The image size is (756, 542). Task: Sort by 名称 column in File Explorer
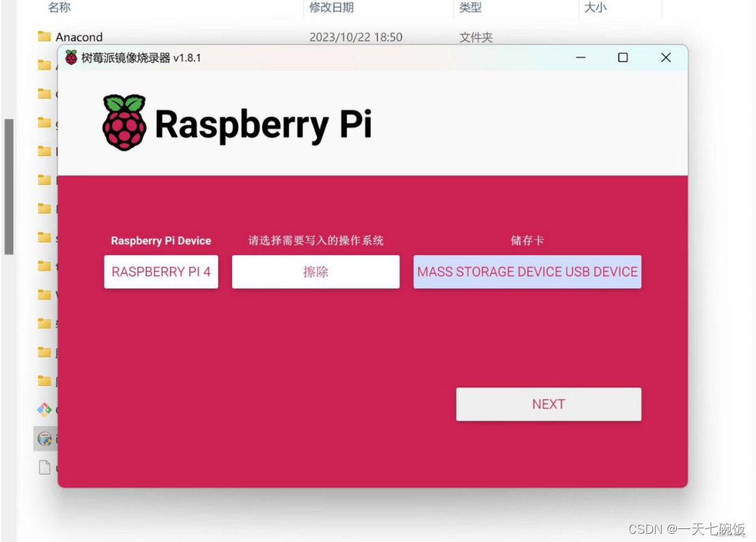coord(59,7)
